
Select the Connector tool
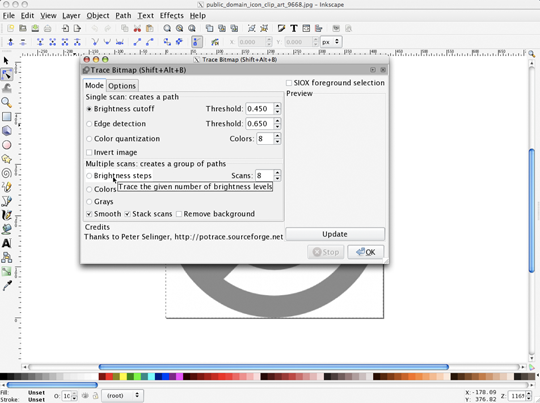[7, 257]
